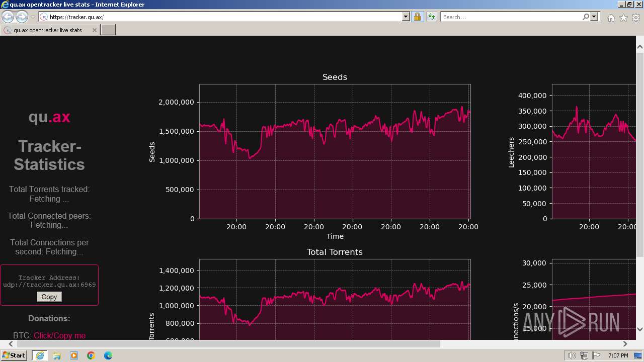Click the Seeds chart title
This screenshot has height=362, width=644.
[335, 77]
